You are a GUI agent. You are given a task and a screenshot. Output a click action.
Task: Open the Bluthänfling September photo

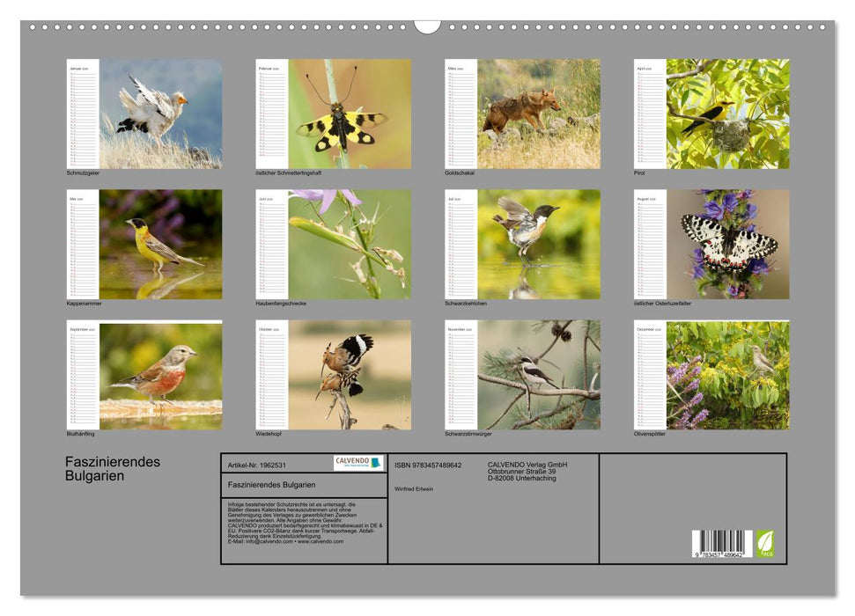(160, 375)
